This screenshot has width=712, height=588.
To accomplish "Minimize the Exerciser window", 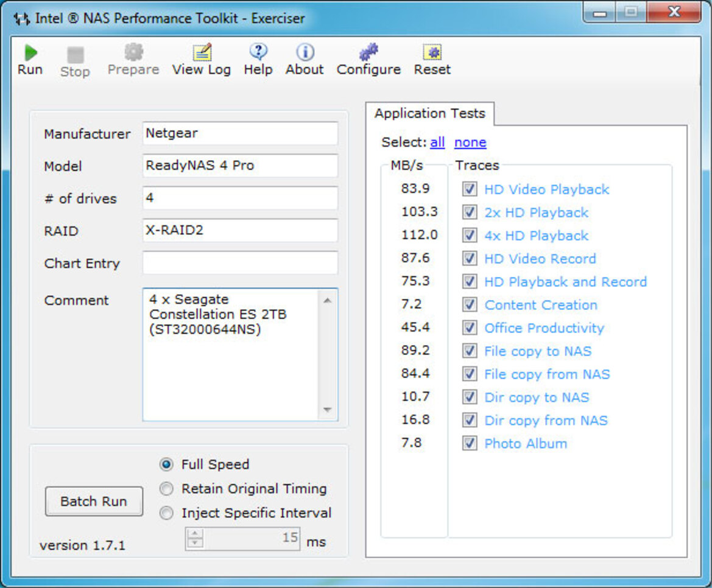I will pyautogui.click(x=599, y=13).
